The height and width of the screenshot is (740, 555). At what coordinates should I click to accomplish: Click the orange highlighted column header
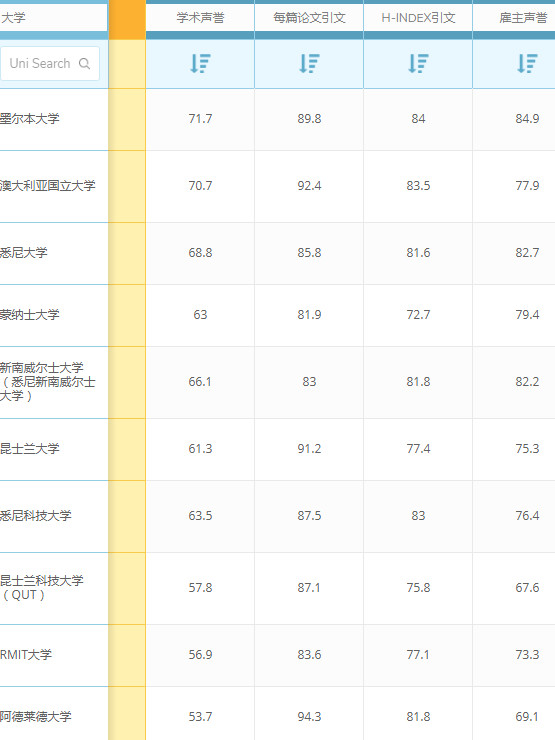tap(127, 19)
